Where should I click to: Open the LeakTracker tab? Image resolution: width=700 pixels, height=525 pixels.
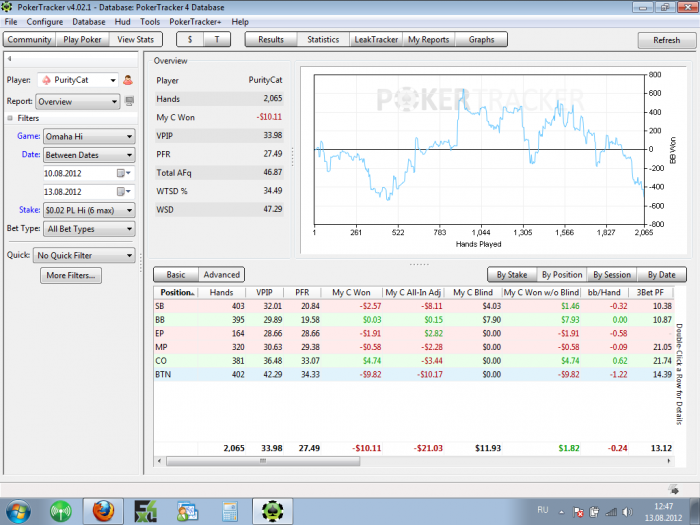[376, 40]
